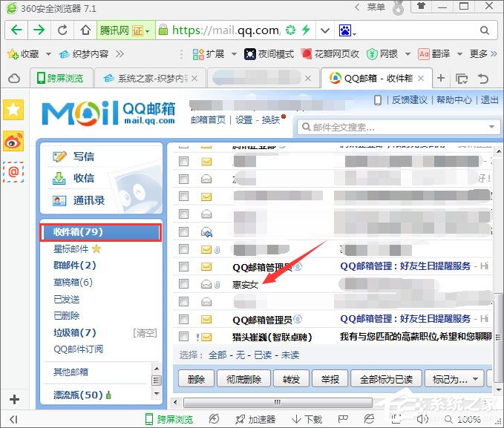Click the 转发 button
Screen dimensions: 504x428
click(291, 379)
